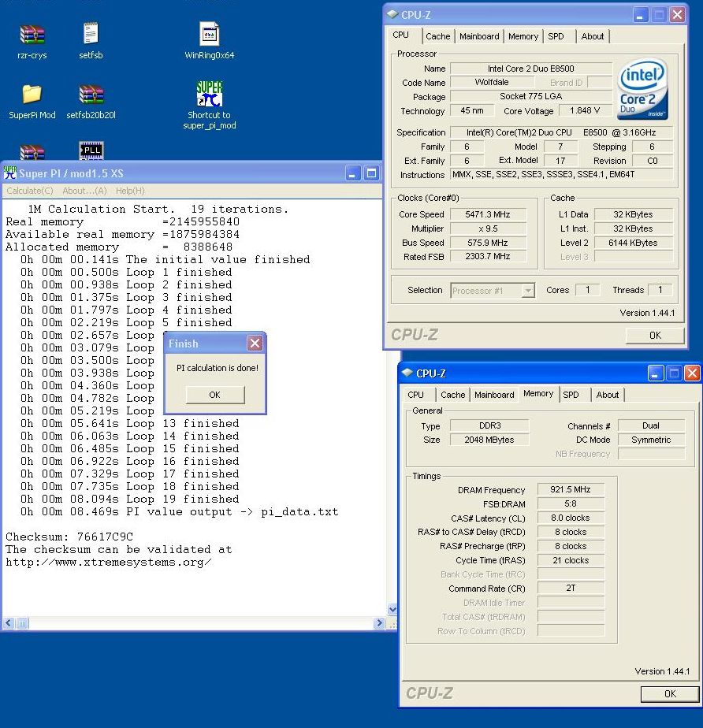
Task: Click the Intel Core 2 Duo logo
Action: [643, 89]
